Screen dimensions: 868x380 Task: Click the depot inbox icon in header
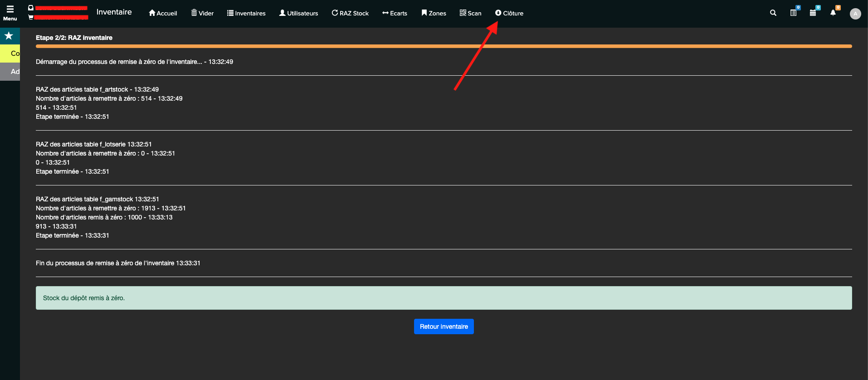coord(31,8)
